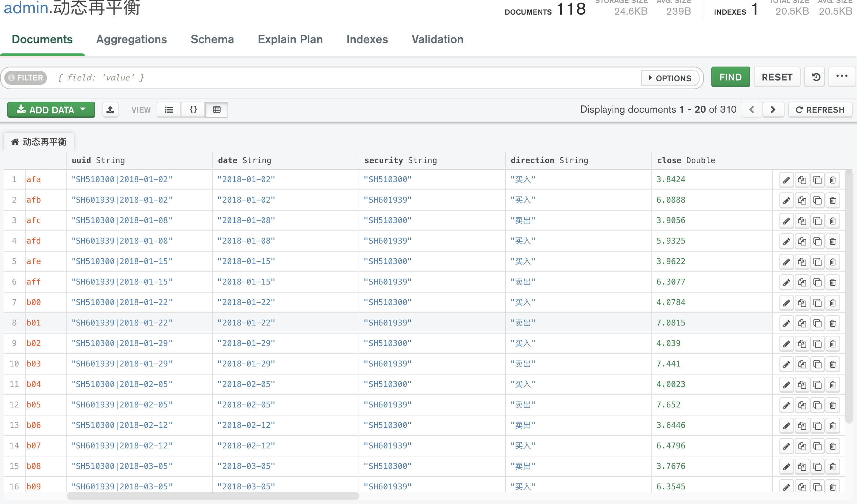The width and height of the screenshot is (857, 504).
Task: Click the REFRESH button
Action: [x=820, y=110]
